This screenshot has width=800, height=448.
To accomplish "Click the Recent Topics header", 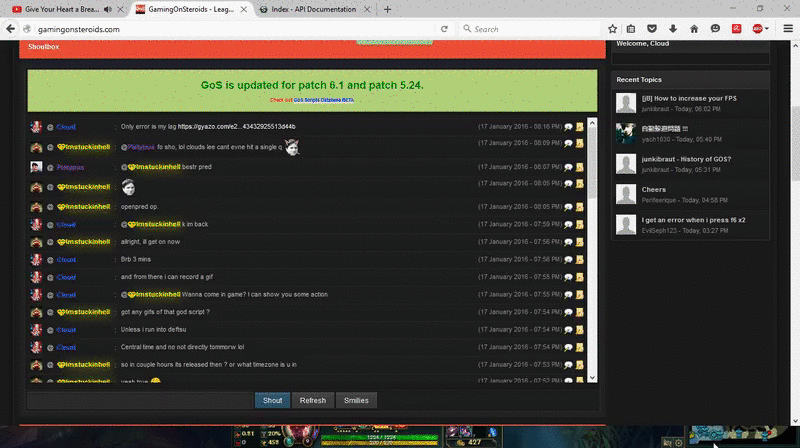I will [639, 80].
